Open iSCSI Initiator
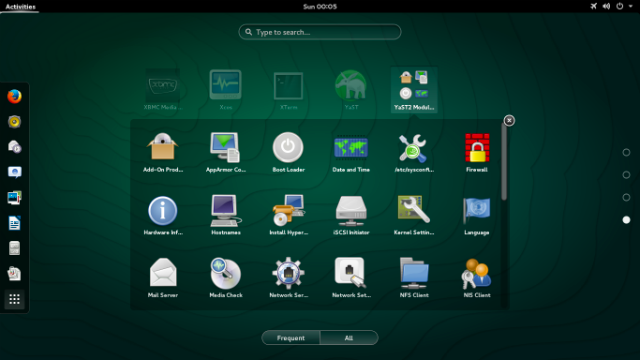 [x=351, y=215]
